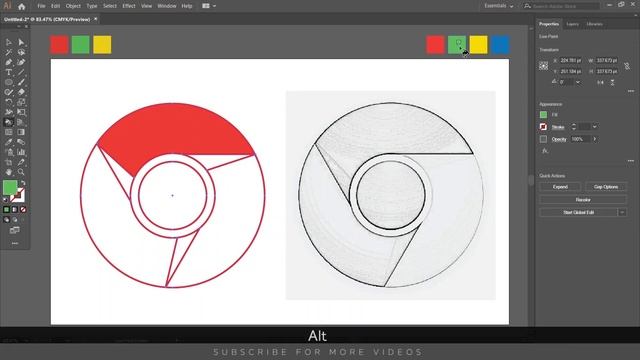The width and height of the screenshot is (640, 360).
Task: Toggle constrain width and height proportions
Action: click(x=627, y=66)
